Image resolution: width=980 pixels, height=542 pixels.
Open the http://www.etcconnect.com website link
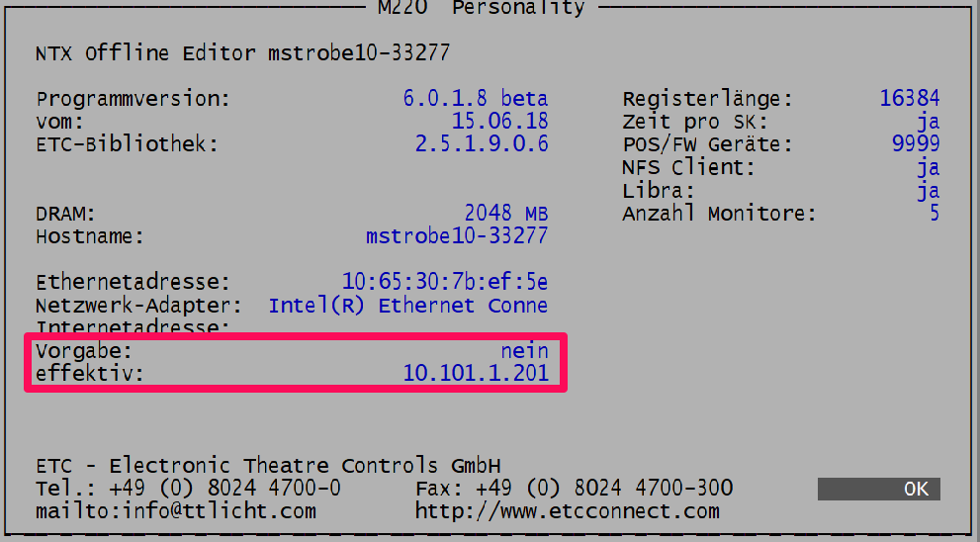[x=567, y=511]
